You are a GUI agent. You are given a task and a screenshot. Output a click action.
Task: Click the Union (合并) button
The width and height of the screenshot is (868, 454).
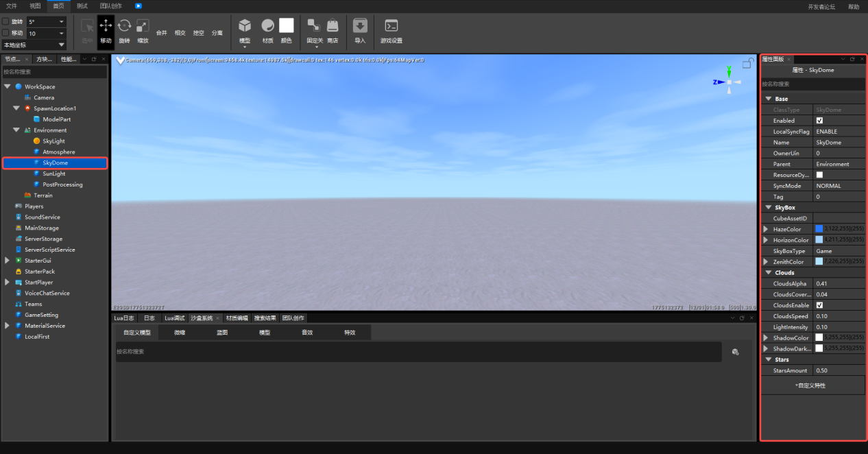(x=162, y=33)
